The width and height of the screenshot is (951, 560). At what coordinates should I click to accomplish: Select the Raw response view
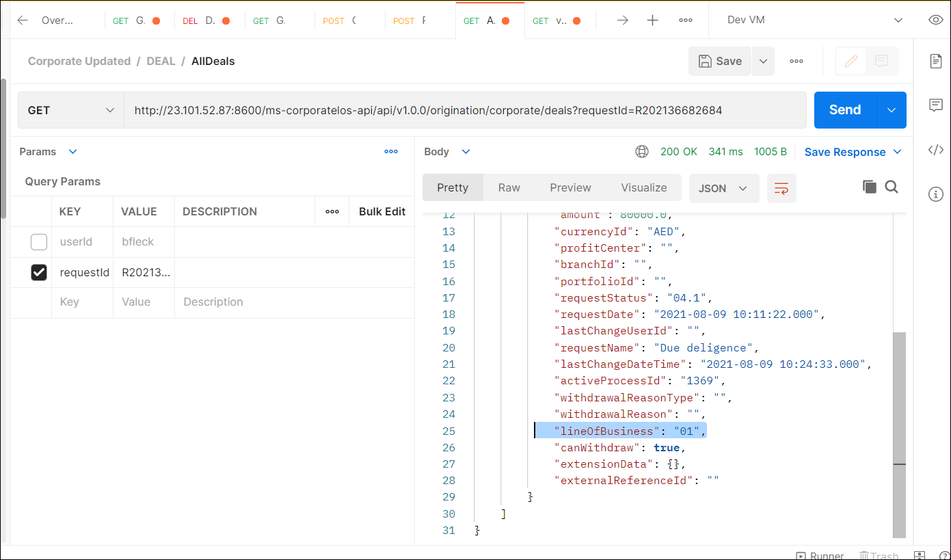pos(509,187)
